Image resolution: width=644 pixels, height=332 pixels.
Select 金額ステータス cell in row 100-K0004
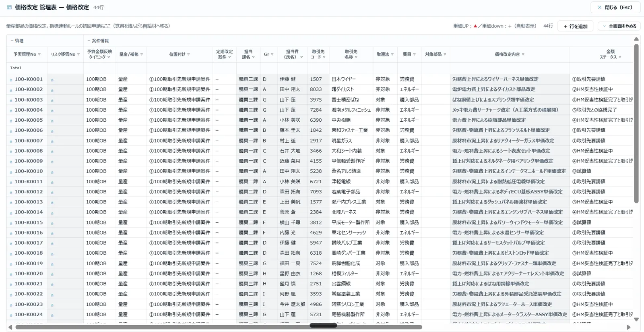tap(601, 110)
